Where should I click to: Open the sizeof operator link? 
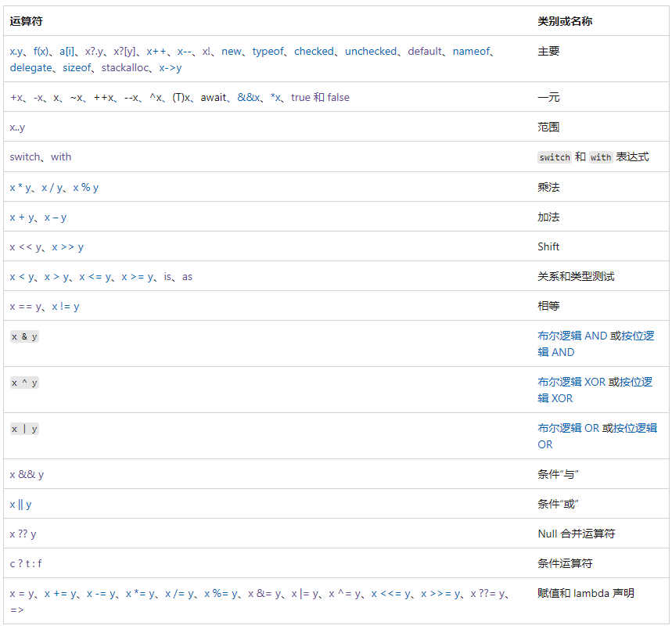[77, 68]
